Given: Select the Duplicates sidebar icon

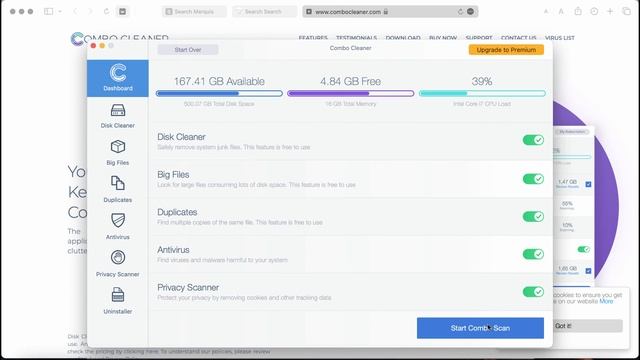Looking at the screenshot, I should pyautogui.click(x=118, y=189).
